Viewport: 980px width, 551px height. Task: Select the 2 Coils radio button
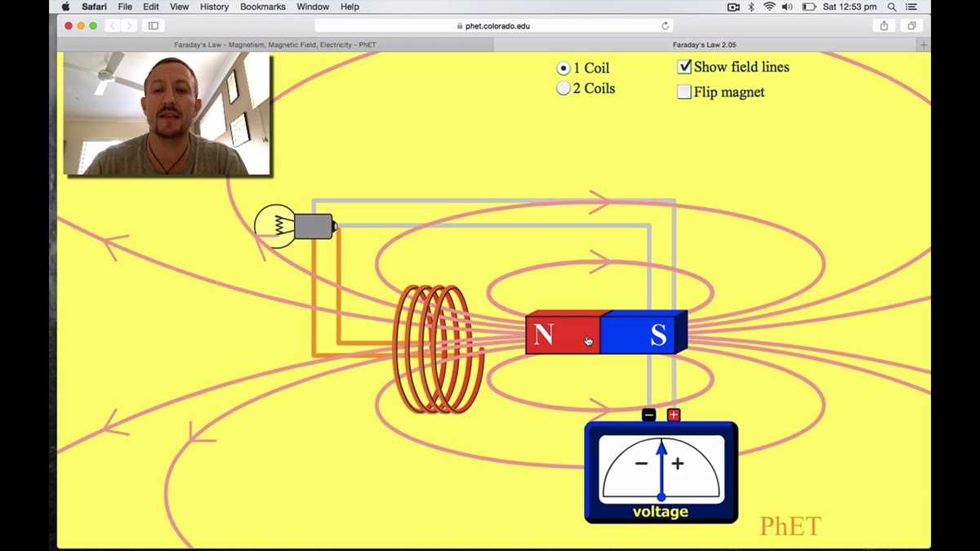coord(563,88)
